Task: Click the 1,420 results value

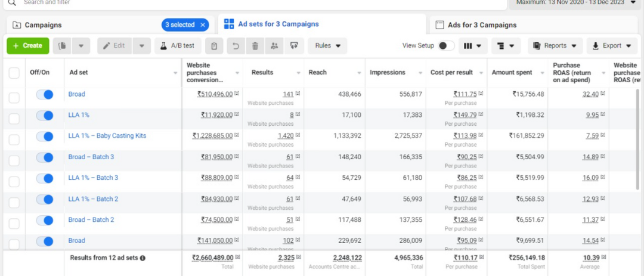Action: point(286,136)
